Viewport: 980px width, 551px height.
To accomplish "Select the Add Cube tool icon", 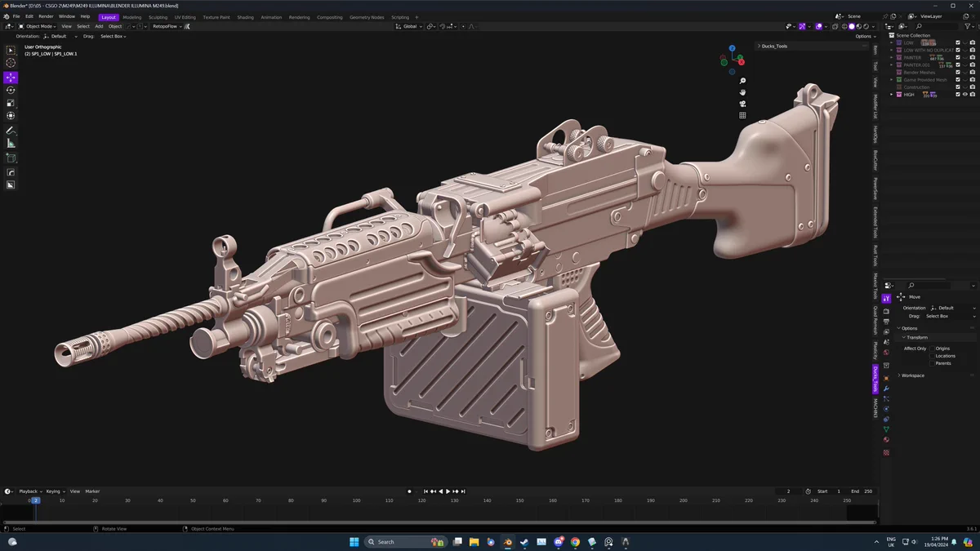I will tap(11, 158).
